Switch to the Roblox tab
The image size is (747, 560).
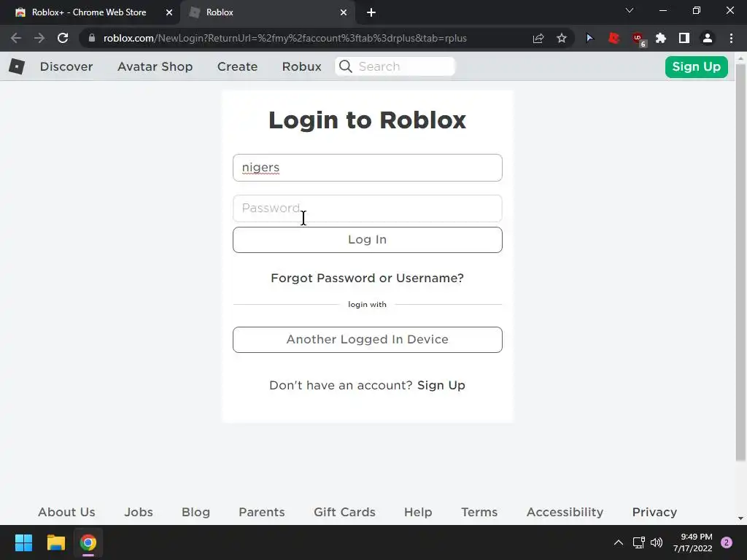267,12
